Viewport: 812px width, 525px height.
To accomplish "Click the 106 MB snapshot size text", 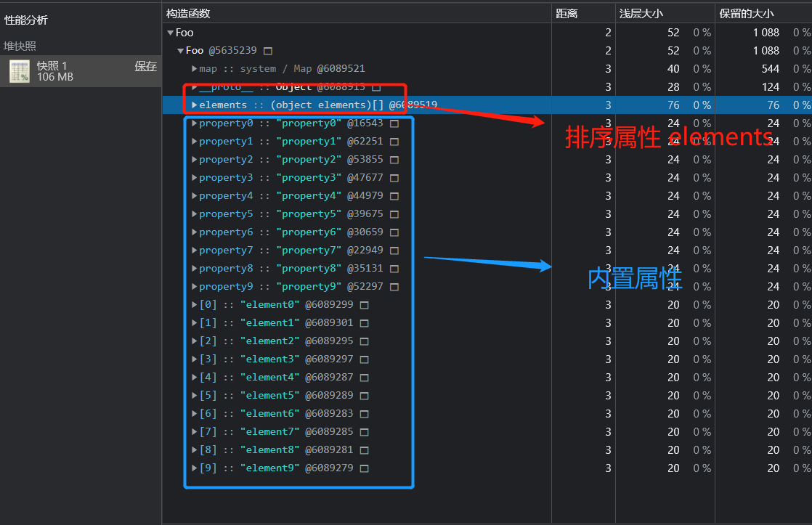I will tap(55, 77).
